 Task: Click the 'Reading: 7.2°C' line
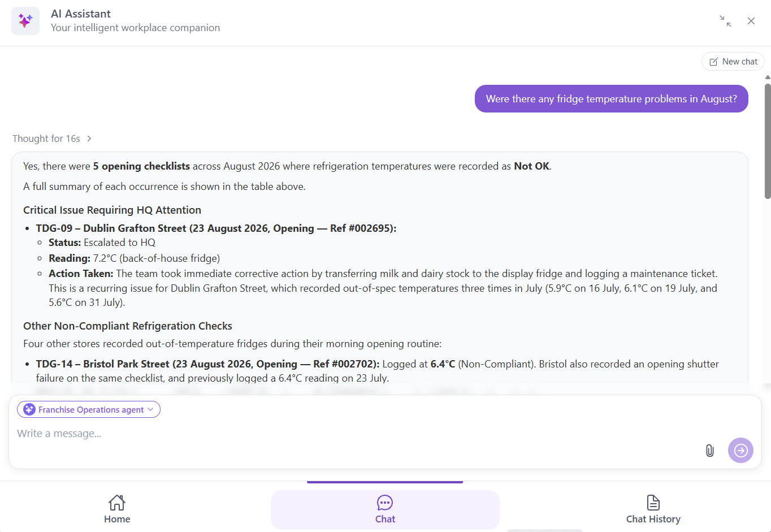(x=134, y=258)
